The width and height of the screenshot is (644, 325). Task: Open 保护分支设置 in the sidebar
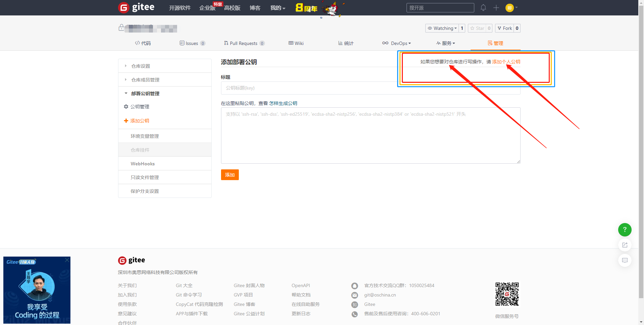165,191
